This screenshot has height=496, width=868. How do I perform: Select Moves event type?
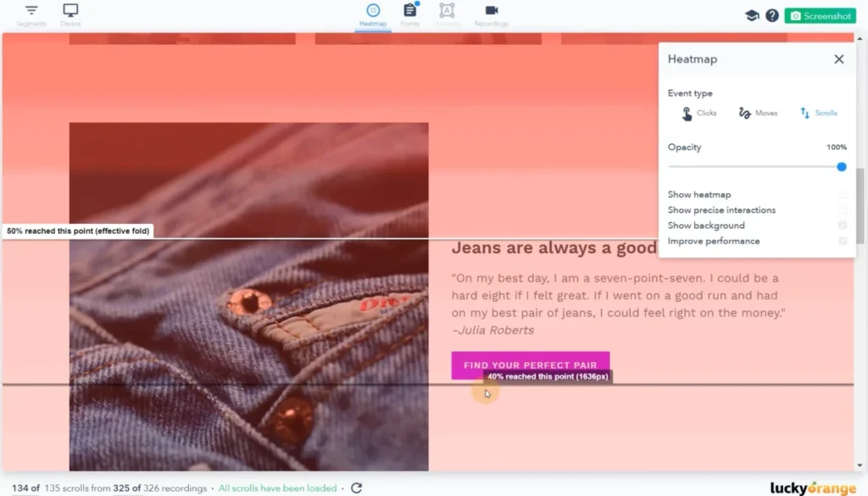pos(758,113)
